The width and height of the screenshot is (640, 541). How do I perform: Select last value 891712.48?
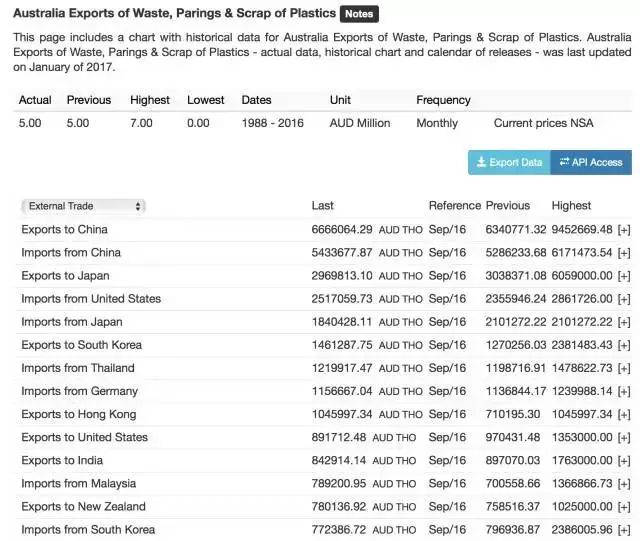tap(339, 437)
